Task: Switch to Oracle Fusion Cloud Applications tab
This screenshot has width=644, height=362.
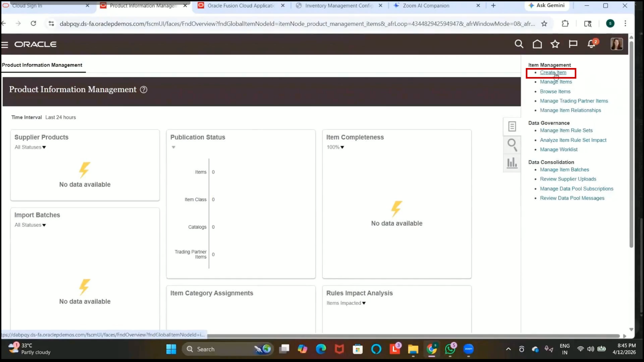Action: 241,6
